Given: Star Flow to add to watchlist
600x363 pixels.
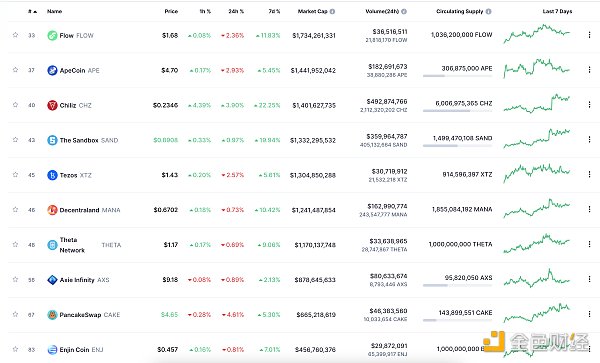Looking at the screenshot, I should (x=15, y=35).
